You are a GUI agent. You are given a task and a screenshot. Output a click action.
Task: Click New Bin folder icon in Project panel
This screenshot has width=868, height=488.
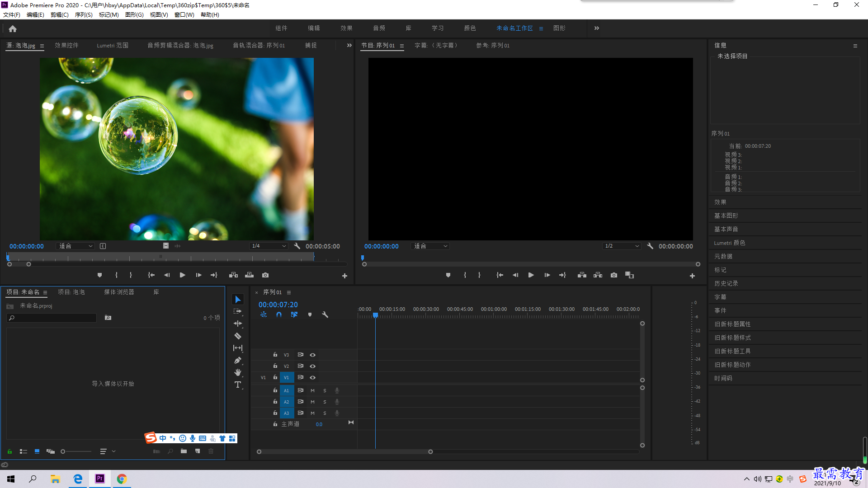pyautogui.click(x=184, y=451)
